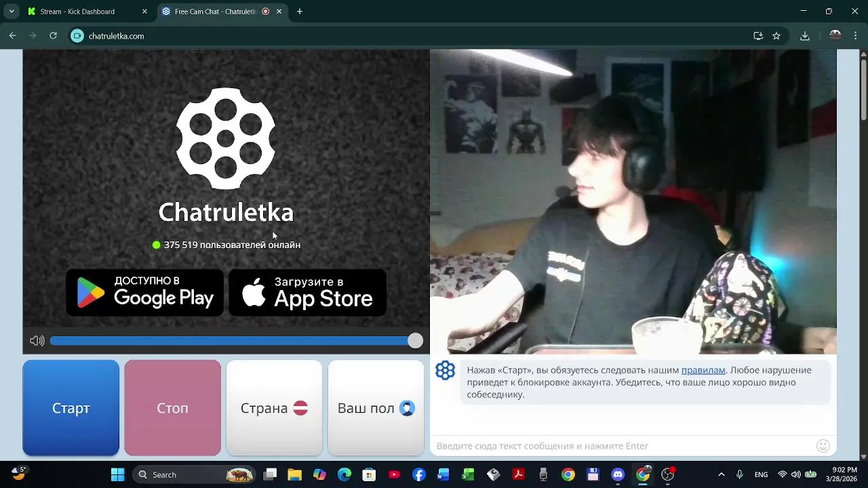
Task: Show hidden system tray icons
Action: (x=721, y=474)
